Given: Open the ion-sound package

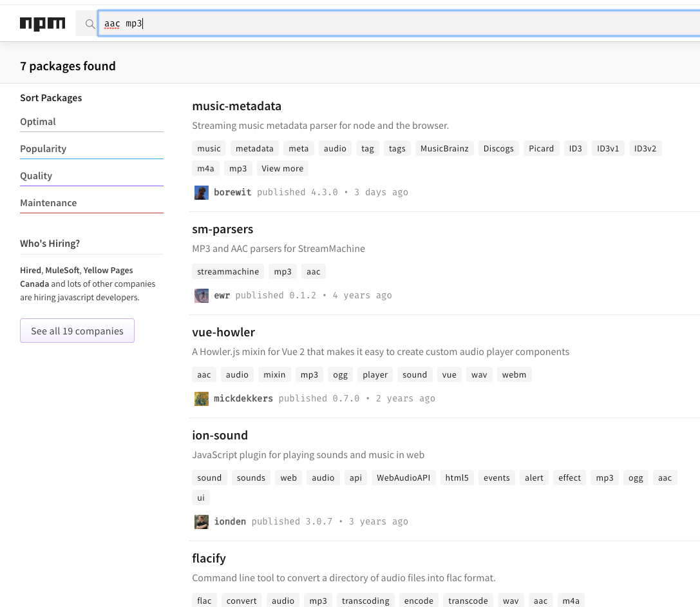Looking at the screenshot, I should (x=220, y=436).
